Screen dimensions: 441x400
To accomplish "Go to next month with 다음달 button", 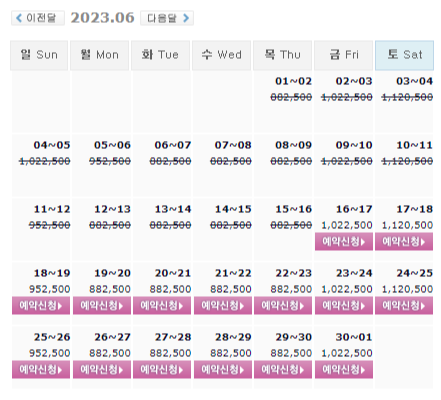I will pos(167,18).
